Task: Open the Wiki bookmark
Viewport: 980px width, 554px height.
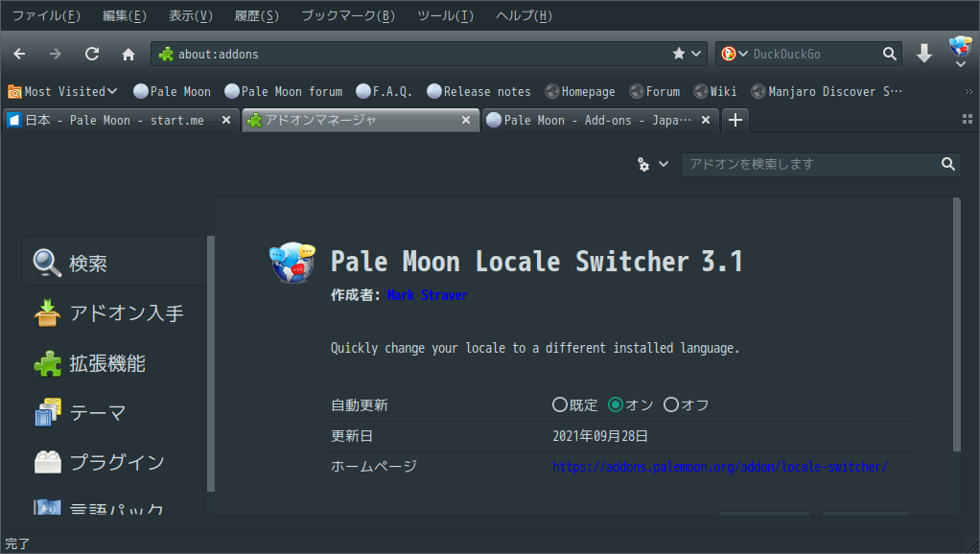Action: (715, 92)
